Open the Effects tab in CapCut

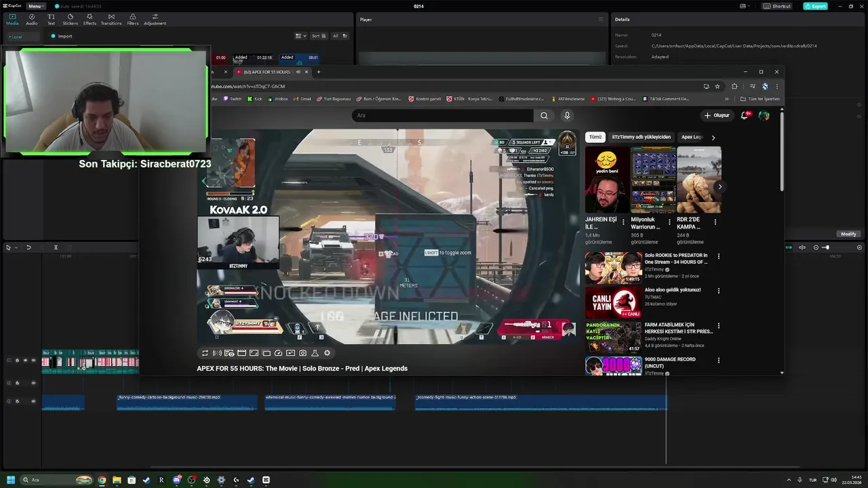[x=90, y=19]
